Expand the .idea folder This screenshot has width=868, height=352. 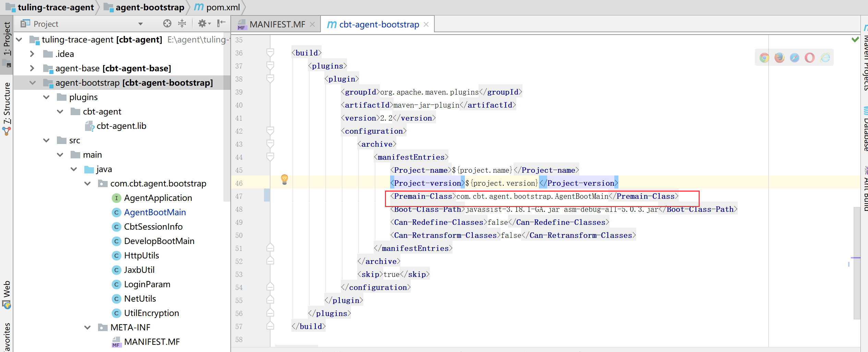32,54
